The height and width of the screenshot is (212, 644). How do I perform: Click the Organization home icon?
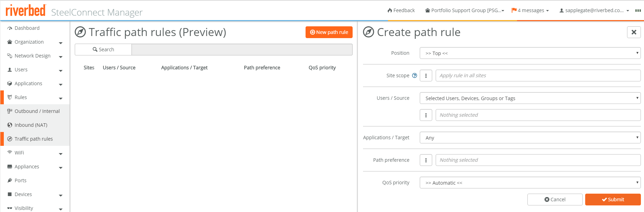tap(10, 42)
